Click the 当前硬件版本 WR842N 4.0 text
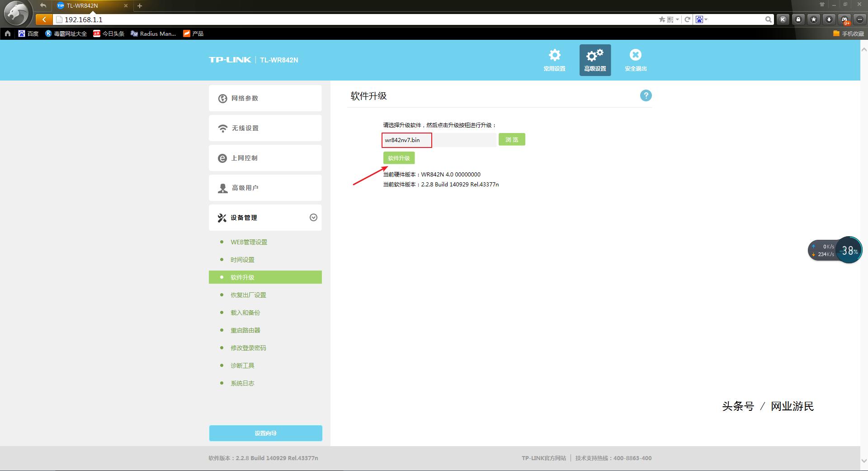This screenshot has width=868, height=471. 432,174
